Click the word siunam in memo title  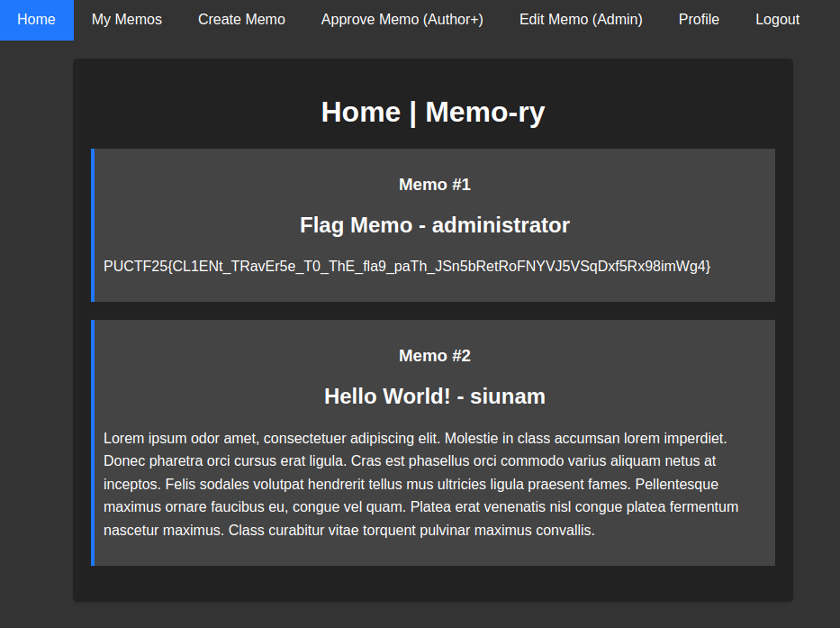pos(508,396)
